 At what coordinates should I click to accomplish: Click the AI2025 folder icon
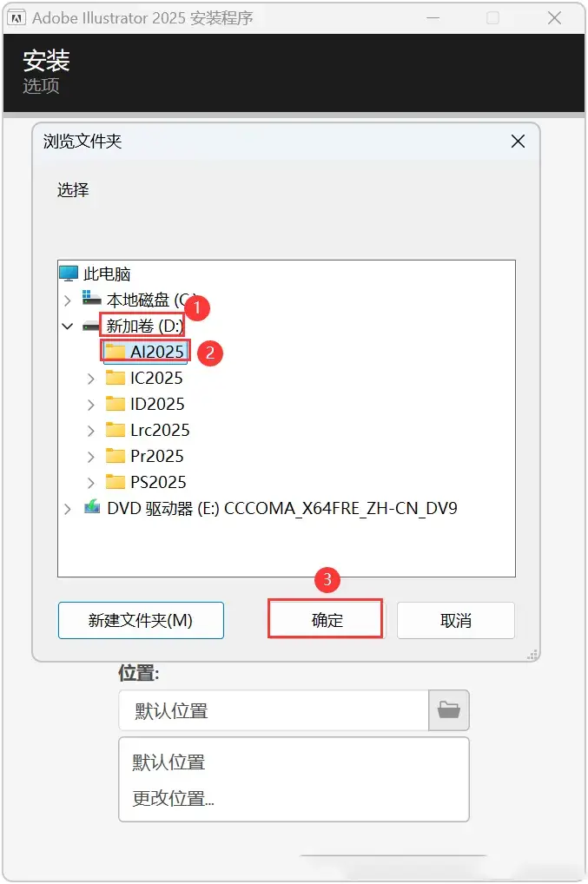coord(115,352)
